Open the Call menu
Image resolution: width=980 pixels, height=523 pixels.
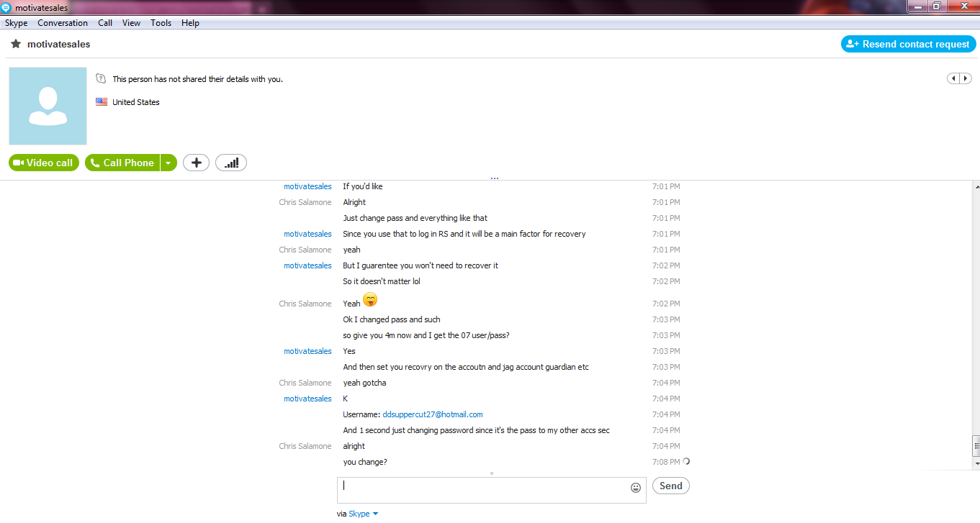tap(105, 23)
